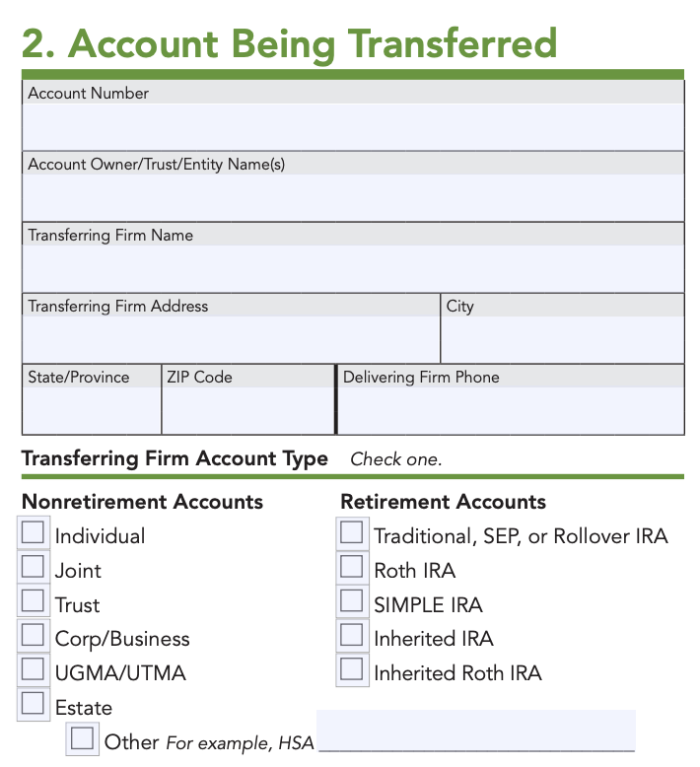This screenshot has width=700, height=767.
Task: Click into the Transferring Firm Name field
Action: point(353,269)
